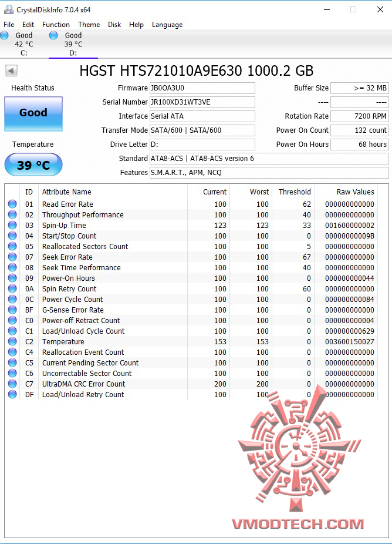Click the Features field S.M.A.R.T., APM, NCQ
This screenshot has height=544, width=392.
pos(269,173)
